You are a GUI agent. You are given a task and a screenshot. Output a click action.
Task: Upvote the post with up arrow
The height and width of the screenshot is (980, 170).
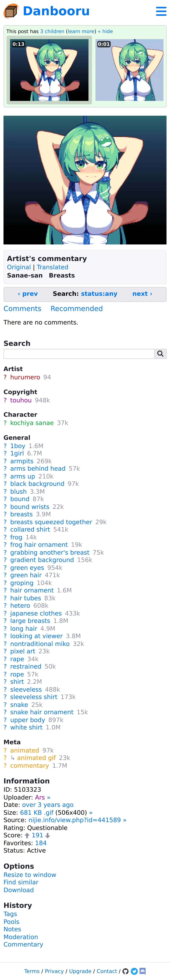[27, 835]
